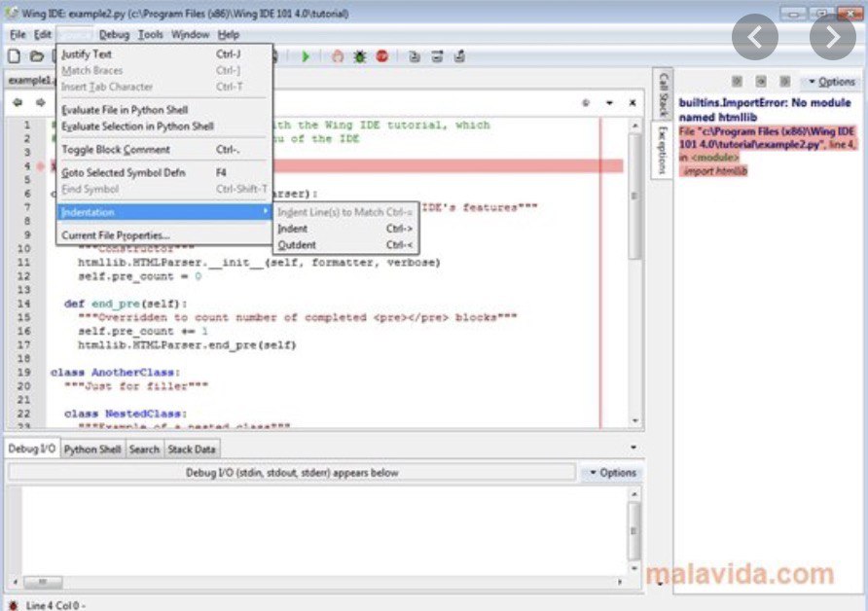Open the Help menu

(x=228, y=34)
